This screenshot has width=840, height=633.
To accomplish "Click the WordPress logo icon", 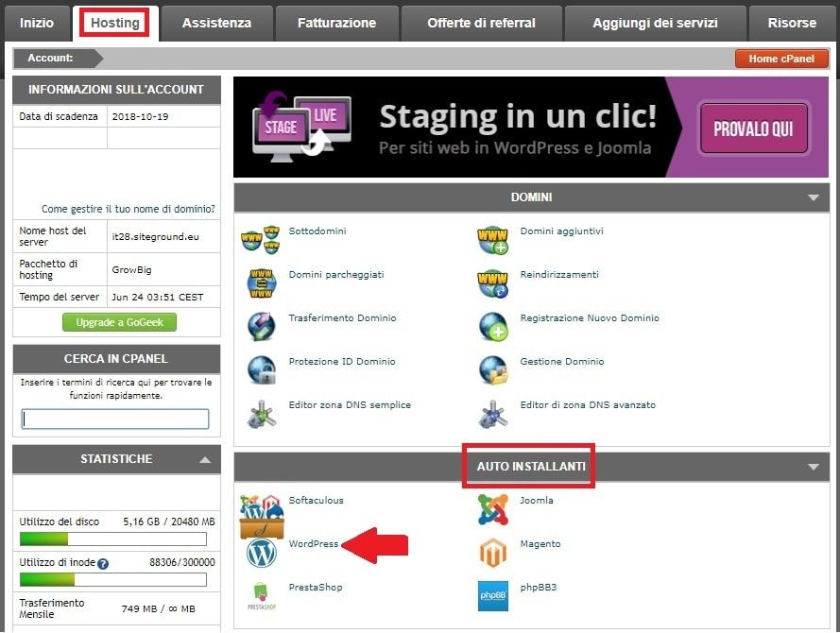I will click(261, 553).
